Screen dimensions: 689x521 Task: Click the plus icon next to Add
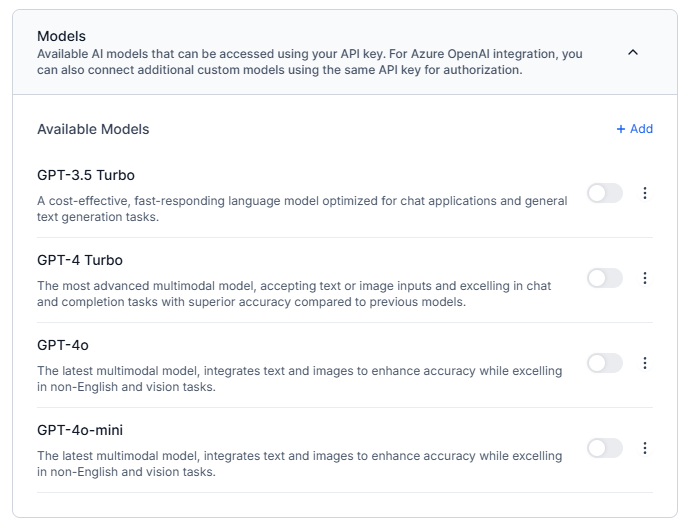coord(621,129)
